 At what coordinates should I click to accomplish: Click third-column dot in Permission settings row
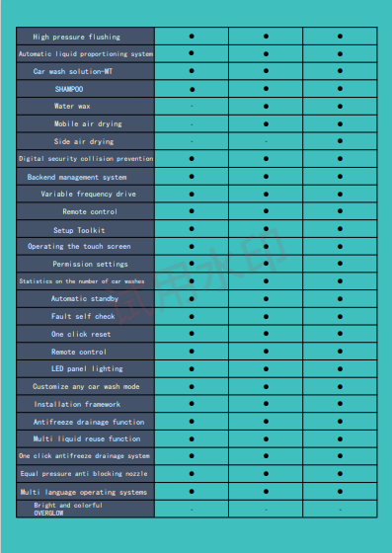(340, 264)
